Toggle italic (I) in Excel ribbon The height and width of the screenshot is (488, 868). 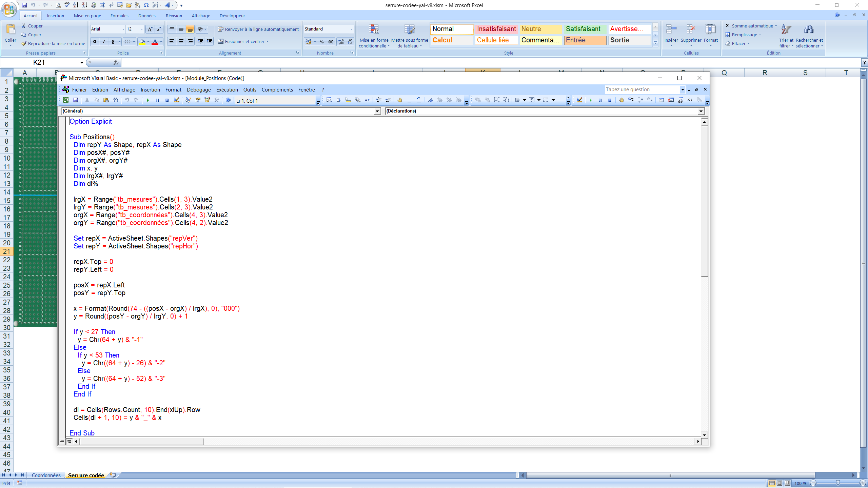104,42
